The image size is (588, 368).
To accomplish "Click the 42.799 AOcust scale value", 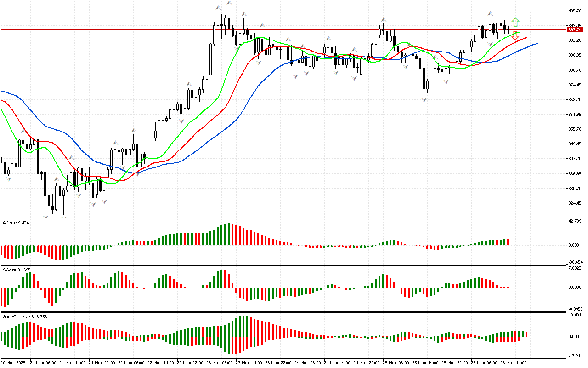I will (575, 221).
